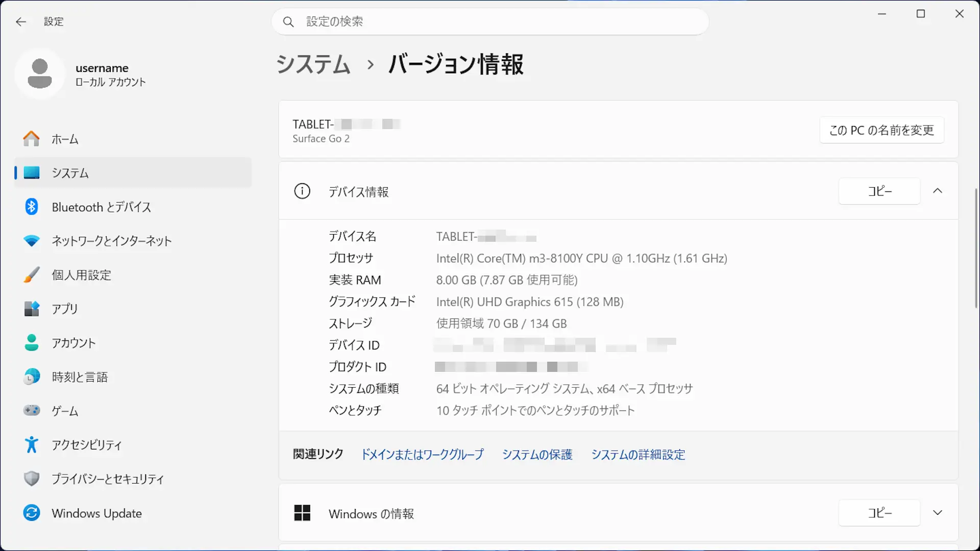Click the Windows Update sync icon
This screenshot has width=980, height=551.
pos(32,513)
